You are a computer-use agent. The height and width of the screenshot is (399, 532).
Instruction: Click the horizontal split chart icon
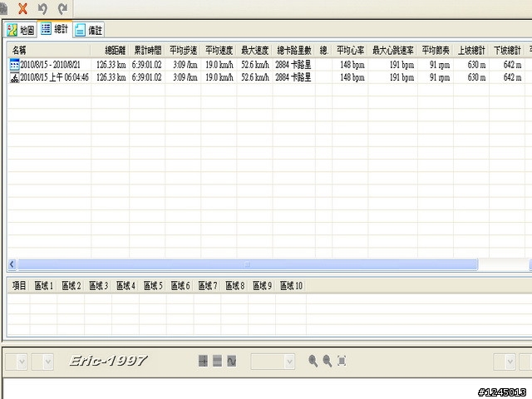pyautogui.click(x=217, y=361)
